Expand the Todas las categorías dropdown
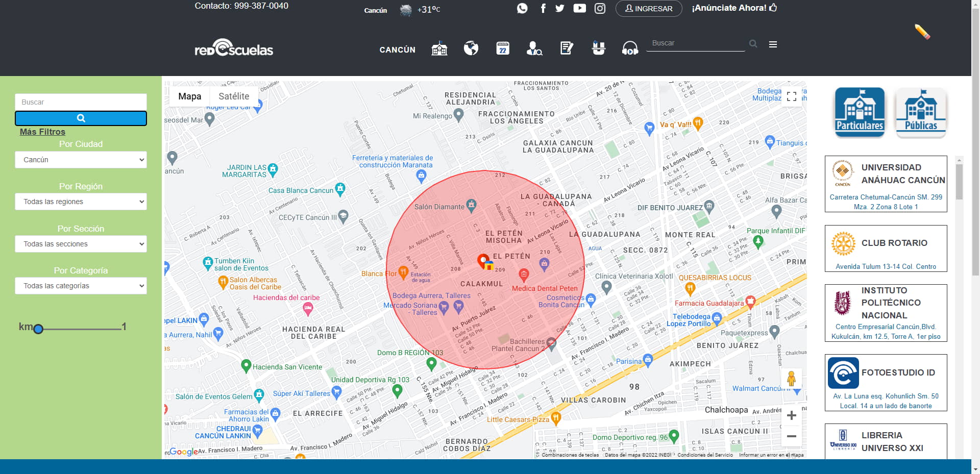The height and width of the screenshot is (474, 980). click(x=81, y=286)
